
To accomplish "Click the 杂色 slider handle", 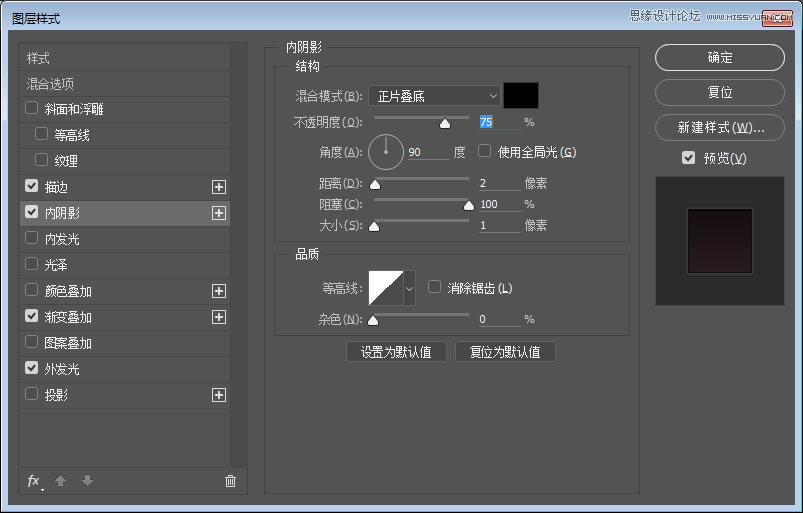I will click(373, 320).
